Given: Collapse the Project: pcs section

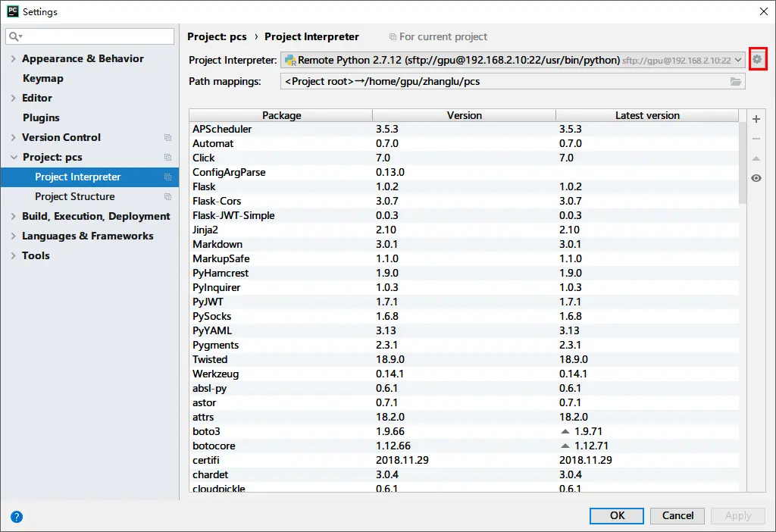Looking at the screenshot, I should [x=14, y=158].
